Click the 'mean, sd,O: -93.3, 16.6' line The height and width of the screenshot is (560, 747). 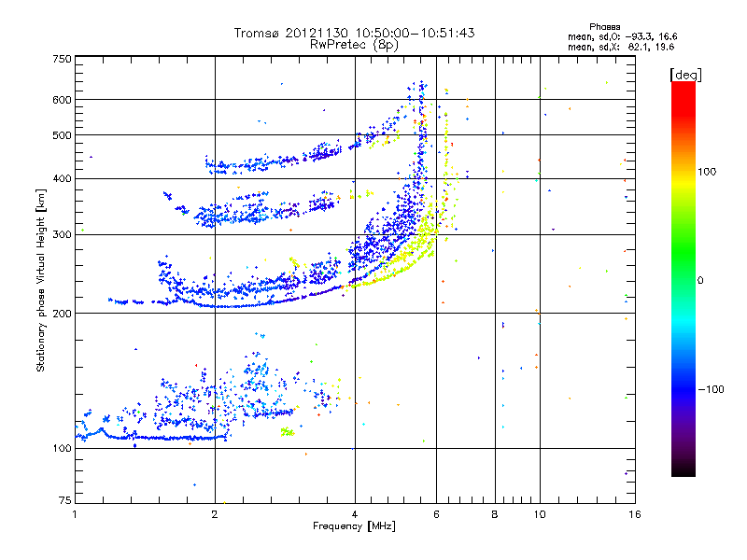pos(622,36)
